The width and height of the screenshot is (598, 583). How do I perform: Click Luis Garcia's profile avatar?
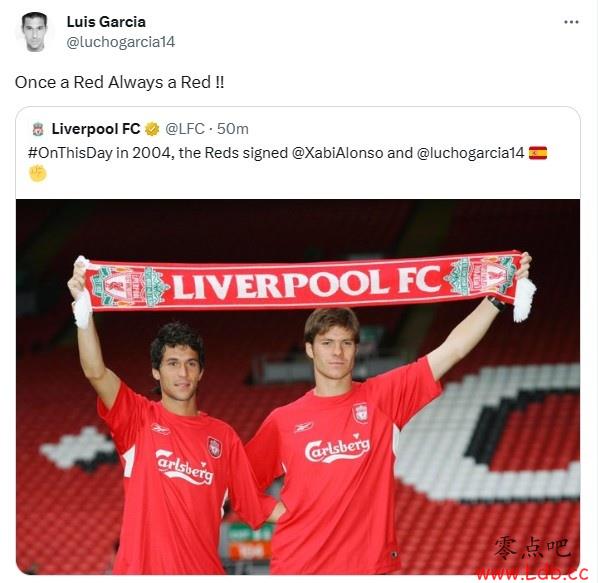[x=34, y=32]
